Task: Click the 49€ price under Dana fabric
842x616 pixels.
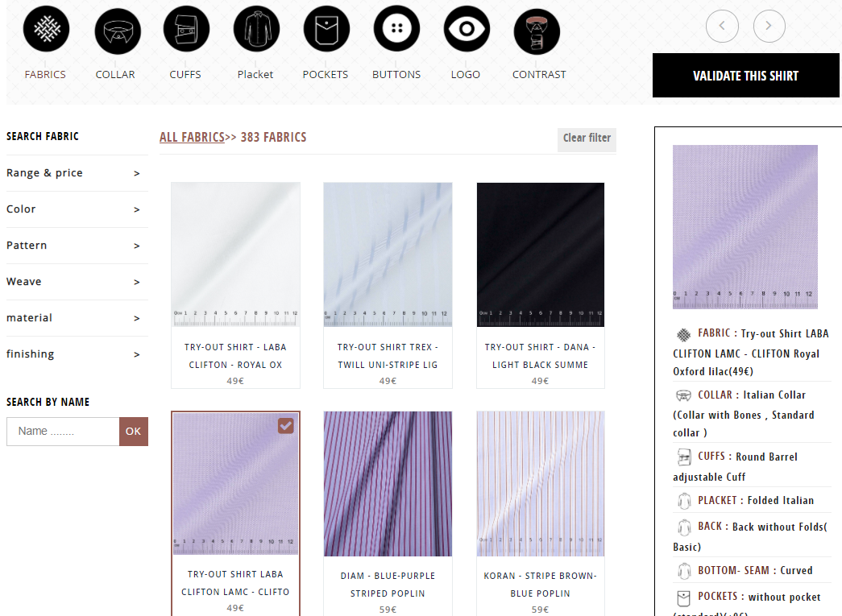Action: point(540,381)
